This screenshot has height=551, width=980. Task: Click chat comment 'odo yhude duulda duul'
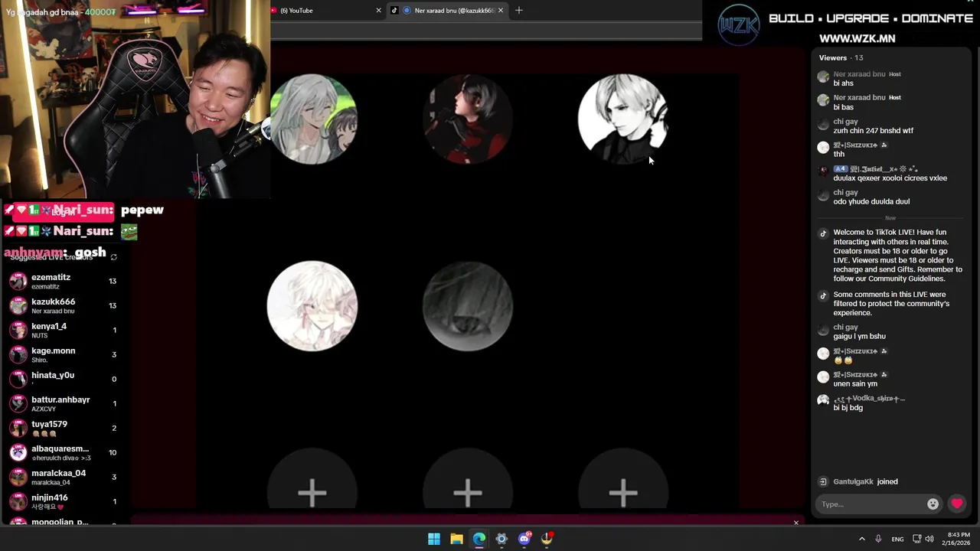point(871,201)
